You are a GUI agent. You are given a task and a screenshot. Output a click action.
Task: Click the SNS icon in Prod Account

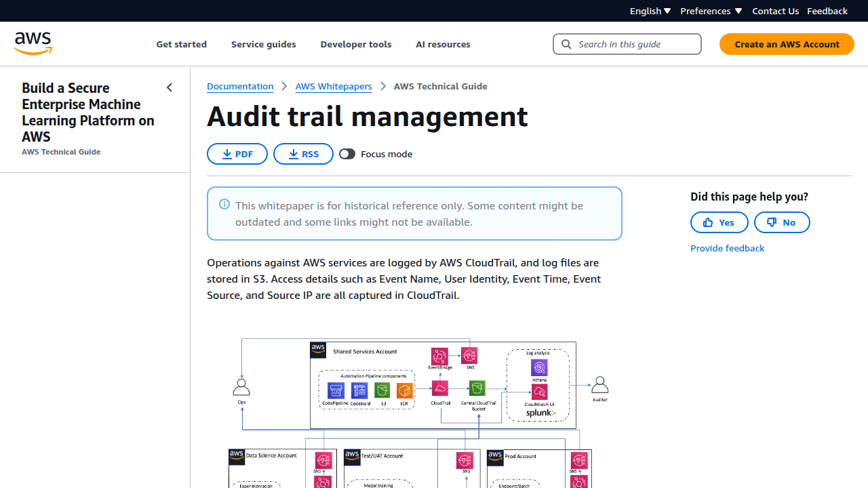point(579,460)
